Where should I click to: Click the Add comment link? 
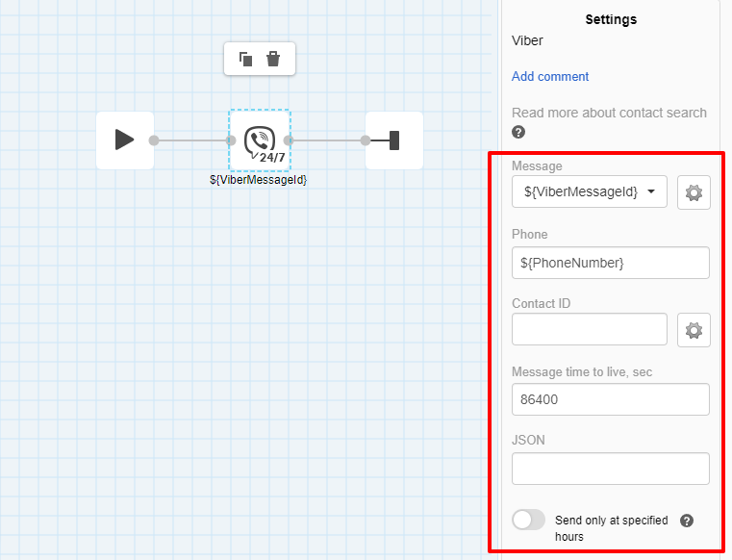click(x=550, y=76)
